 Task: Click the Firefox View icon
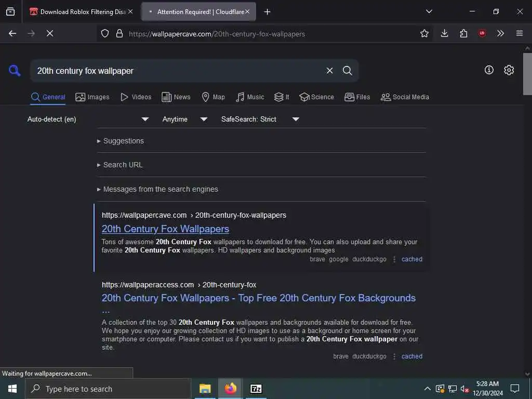coord(10,12)
